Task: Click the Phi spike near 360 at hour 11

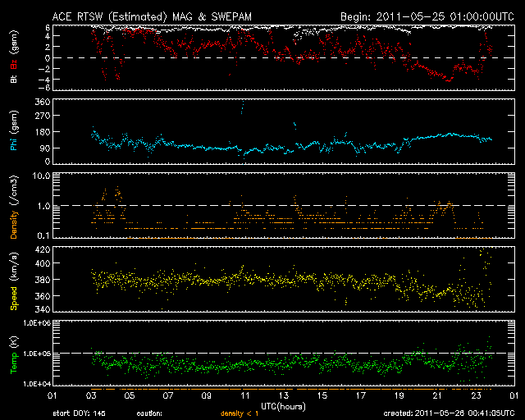Action: (243, 107)
